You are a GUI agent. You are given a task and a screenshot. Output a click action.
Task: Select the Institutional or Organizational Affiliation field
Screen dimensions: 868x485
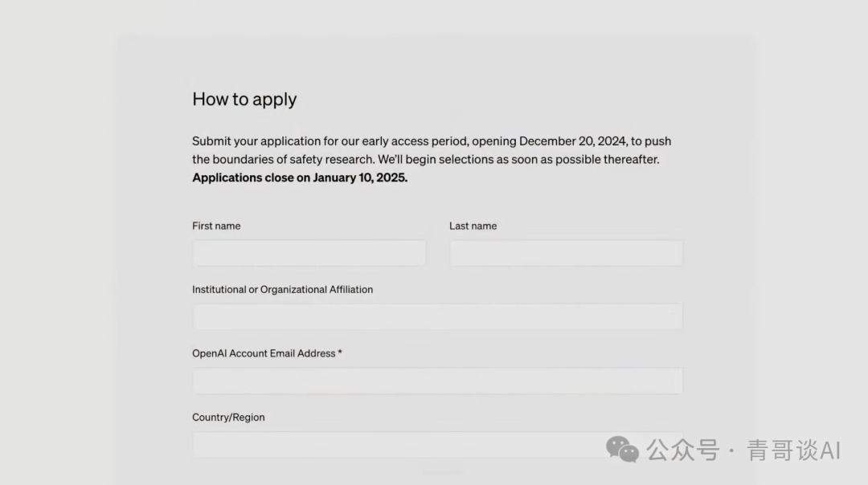(x=437, y=316)
